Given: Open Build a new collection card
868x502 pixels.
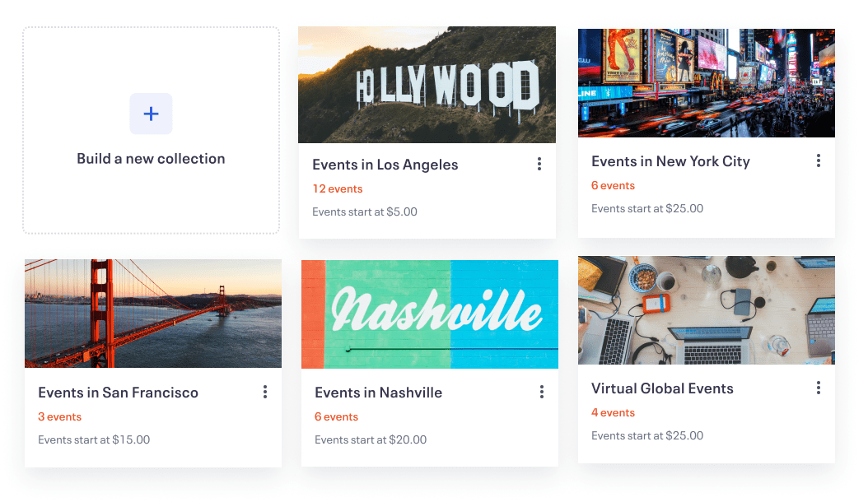Looking at the screenshot, I should 151,158.
